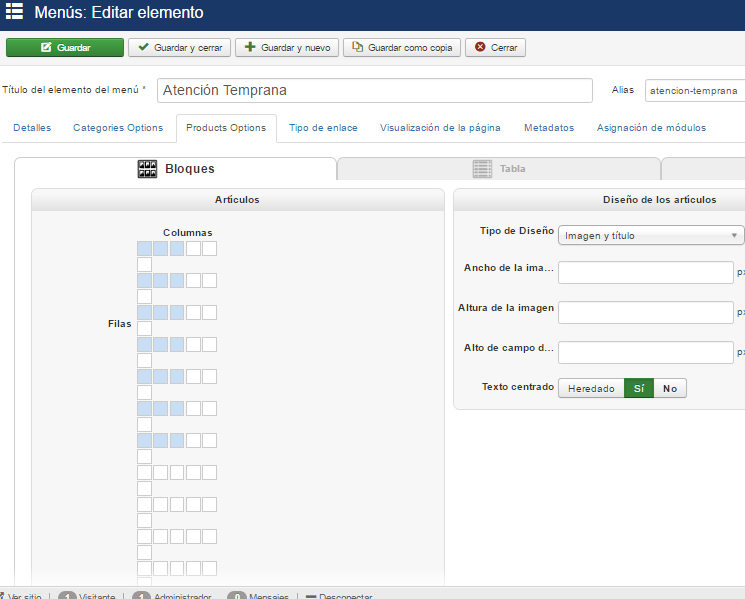
Task: Click the Guardar y nuevo plus icon
Action: point(250,47)
